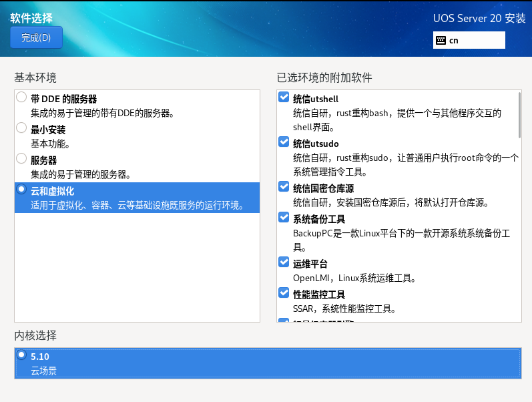This screenshot has width=532, height=402.
Task: Toggle the 系统备份工具 checkbox
Action: point(284,217)
